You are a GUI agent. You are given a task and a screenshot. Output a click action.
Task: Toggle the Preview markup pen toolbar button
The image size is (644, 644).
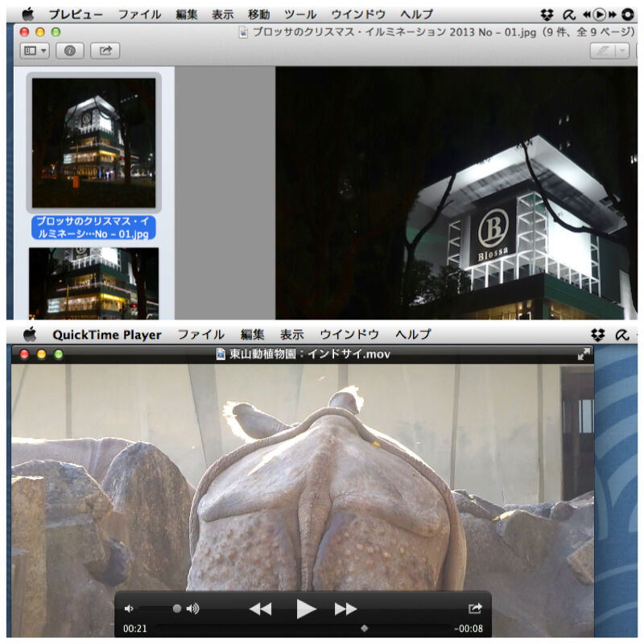[x=602, y=52]
